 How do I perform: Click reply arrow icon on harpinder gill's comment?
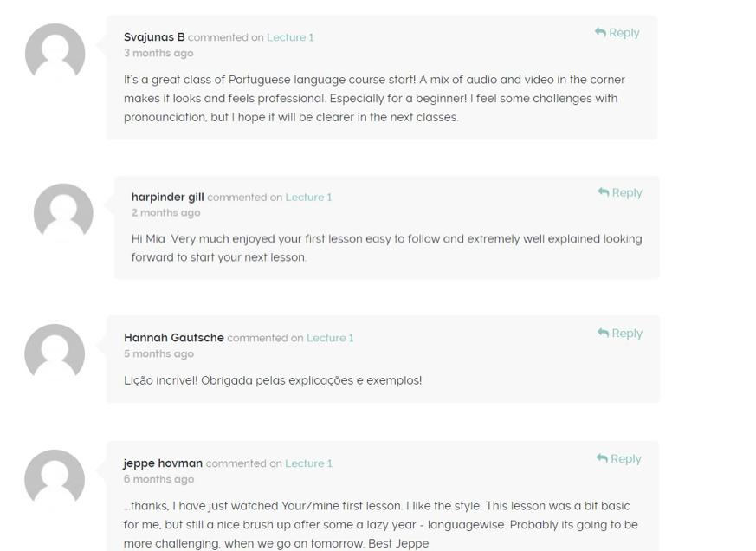(604, 192)
